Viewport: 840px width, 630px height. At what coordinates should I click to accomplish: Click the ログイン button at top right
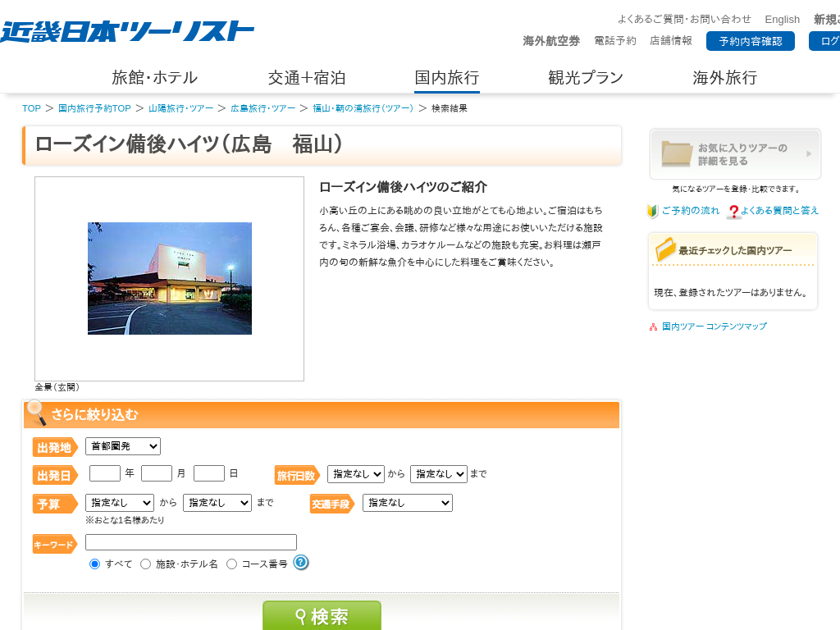[824, 41]
